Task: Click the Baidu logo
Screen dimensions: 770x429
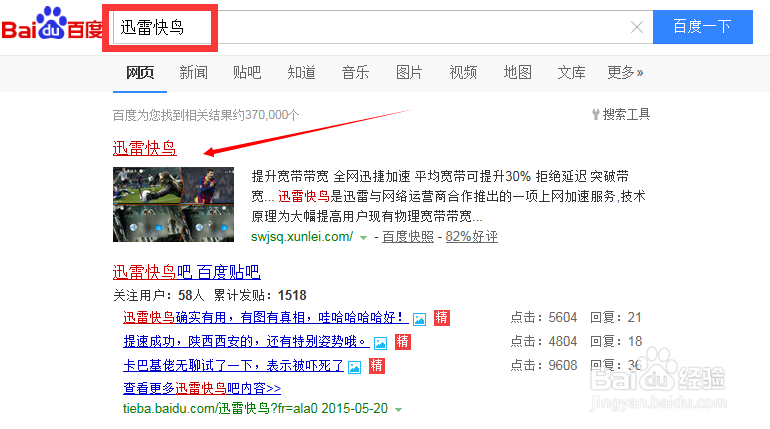Action: pos(52,25)
